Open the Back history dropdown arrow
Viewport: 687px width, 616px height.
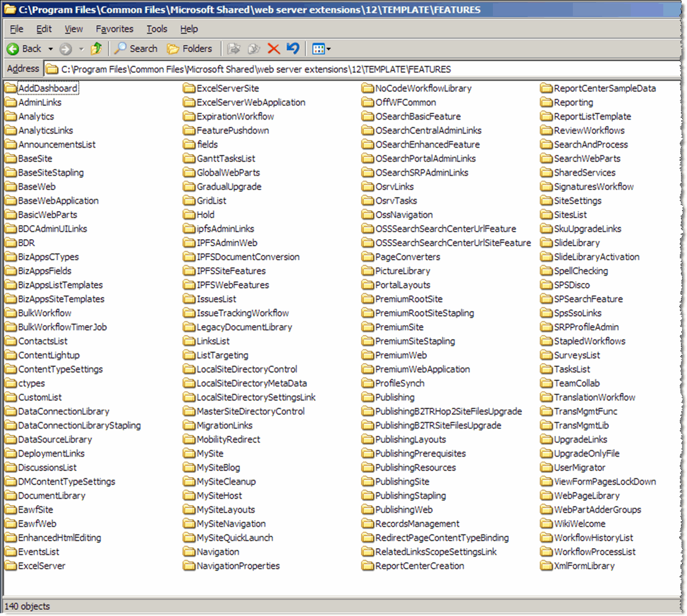point(50,49)
